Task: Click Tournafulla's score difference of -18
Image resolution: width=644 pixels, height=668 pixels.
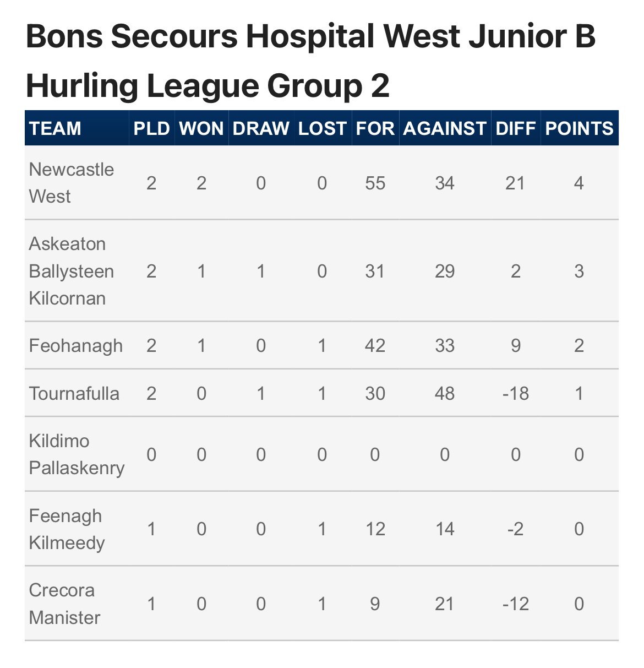Action: [515, 393]
